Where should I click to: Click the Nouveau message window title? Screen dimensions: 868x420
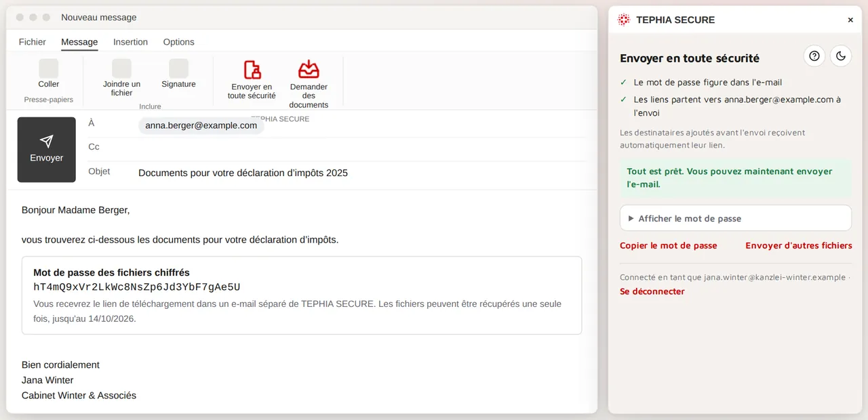pos(99,18)
